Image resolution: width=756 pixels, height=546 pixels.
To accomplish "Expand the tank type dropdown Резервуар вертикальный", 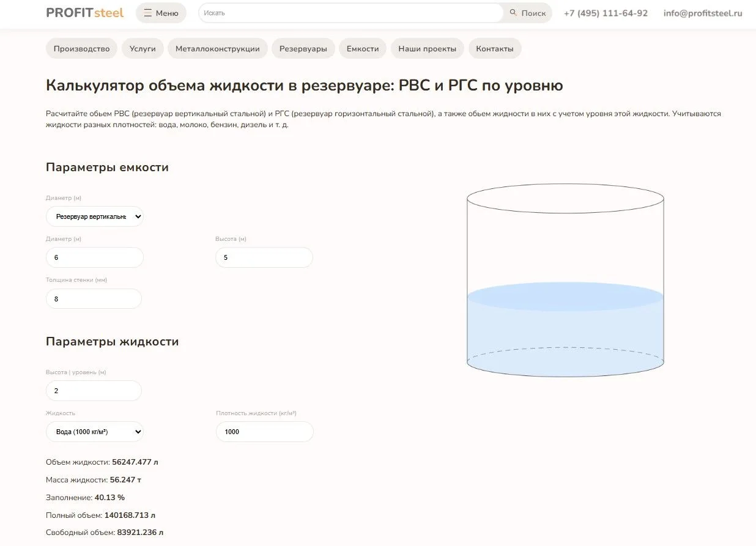I will click(x=95, y=216).
